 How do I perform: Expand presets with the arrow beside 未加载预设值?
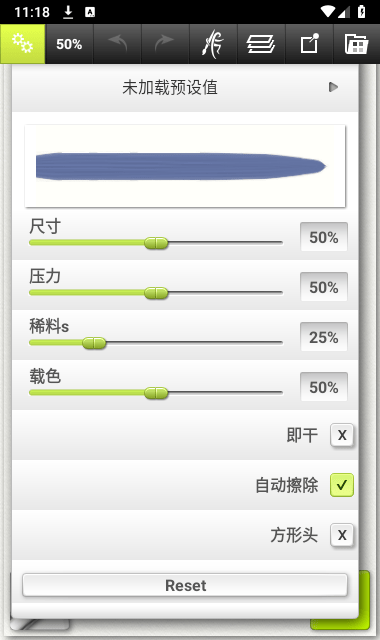point(333,87)
